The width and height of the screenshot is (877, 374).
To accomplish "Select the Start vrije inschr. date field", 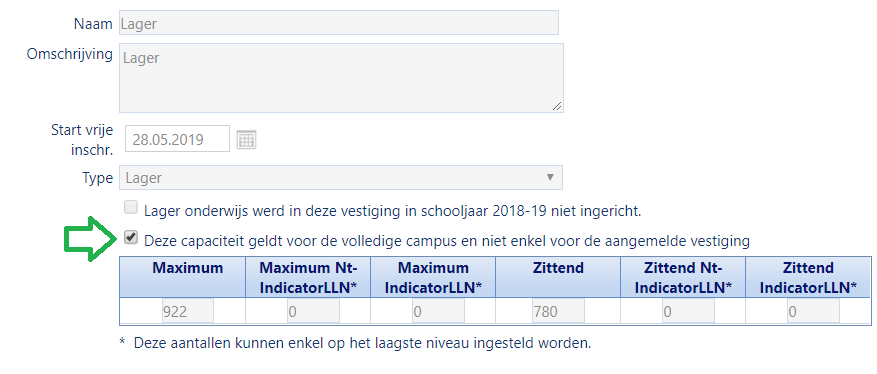I will [x=177, y=139].
